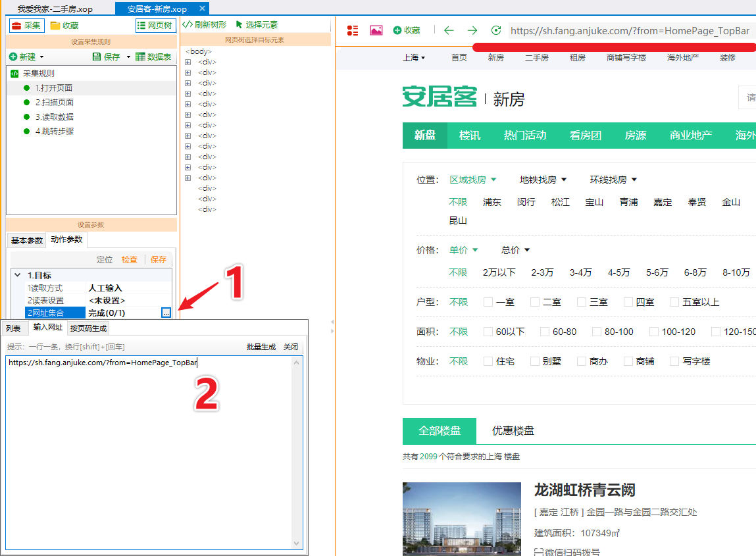756x556 pixels.
Task: Click the body node in the tree
Action: pyautogui.click(x=199, y=51)
